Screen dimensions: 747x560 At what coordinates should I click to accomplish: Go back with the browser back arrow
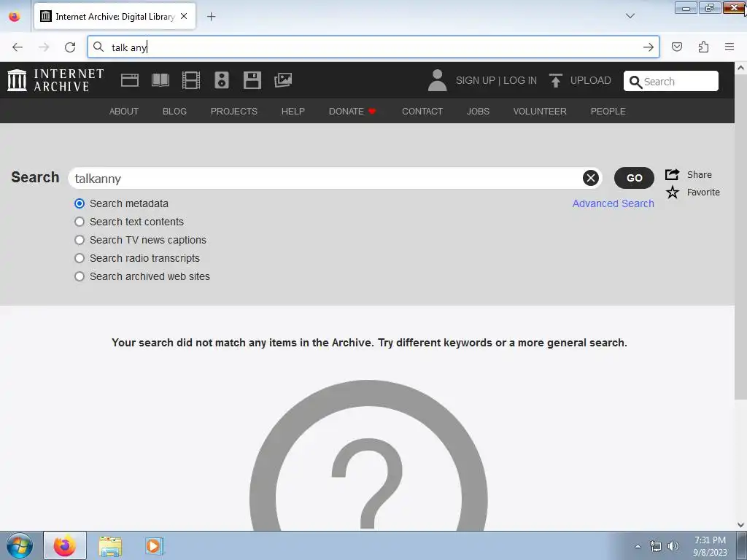pos(18,47)
